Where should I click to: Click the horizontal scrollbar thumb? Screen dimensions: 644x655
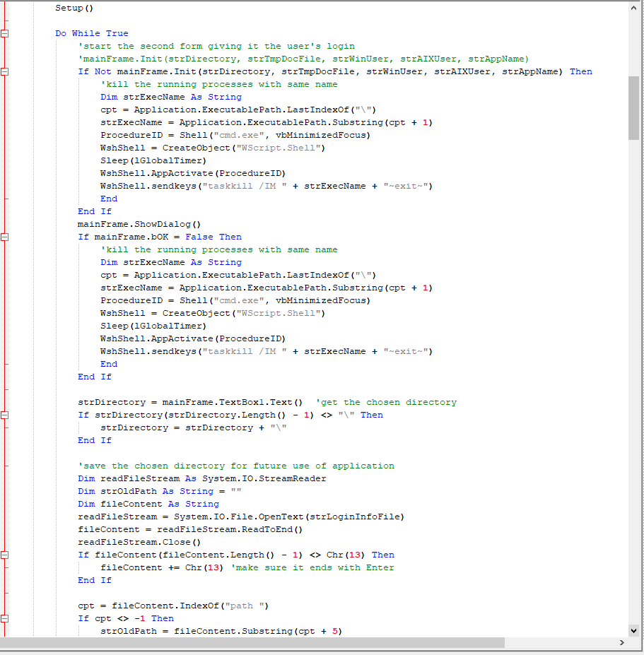(x=252, y=642)
